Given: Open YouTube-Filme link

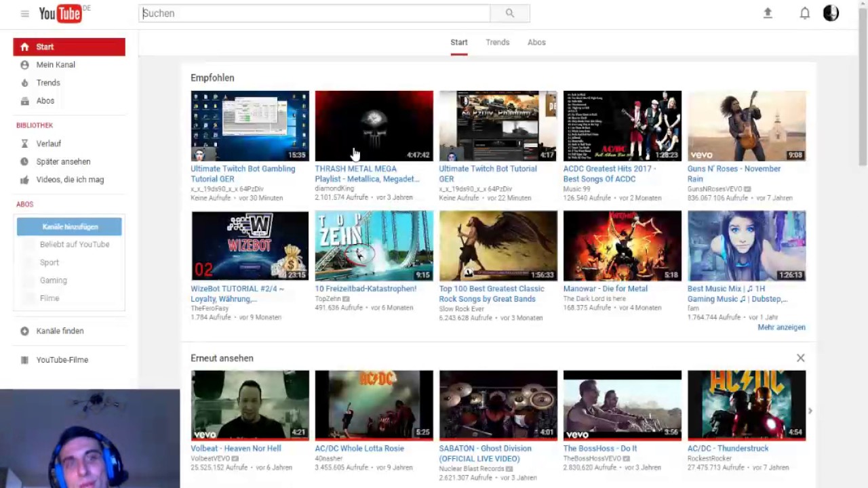Looking at the screenshot, I should 62,360.
